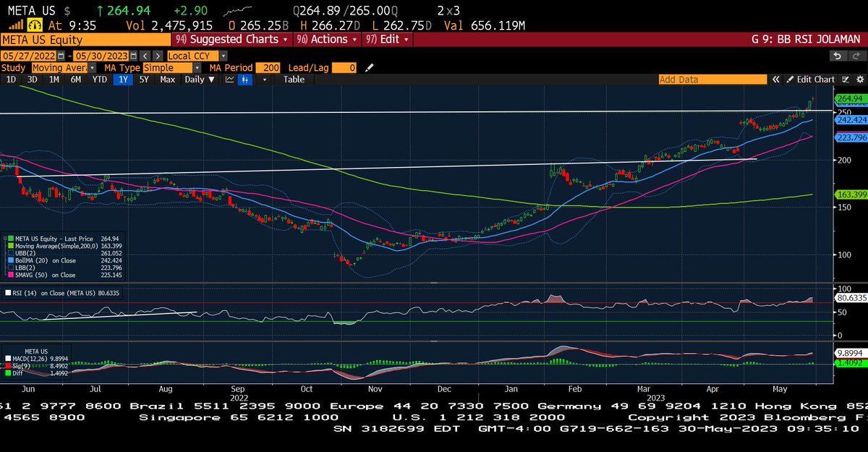Image resolution: width=868 pixels, height=452 pixels.
Task: Expand the MA Type Simple dropdown
Action: tap(197, 68)
